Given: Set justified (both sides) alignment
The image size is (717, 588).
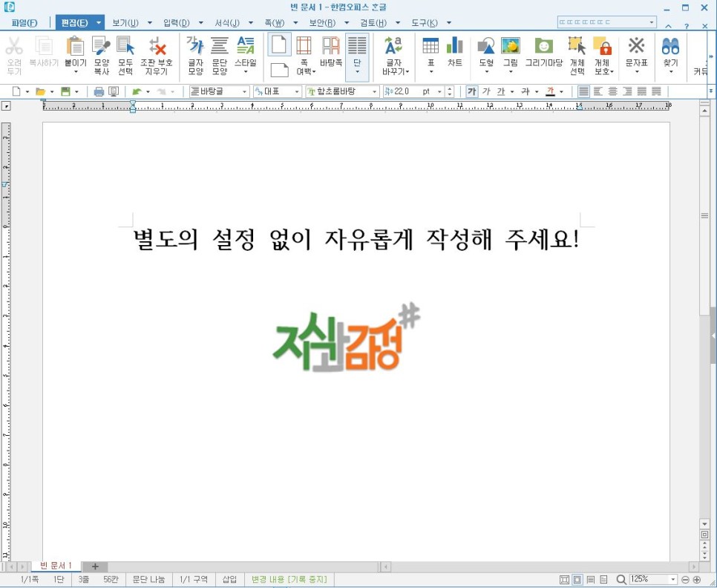Looking at the screenshot, I should click(x=583, y=91).
